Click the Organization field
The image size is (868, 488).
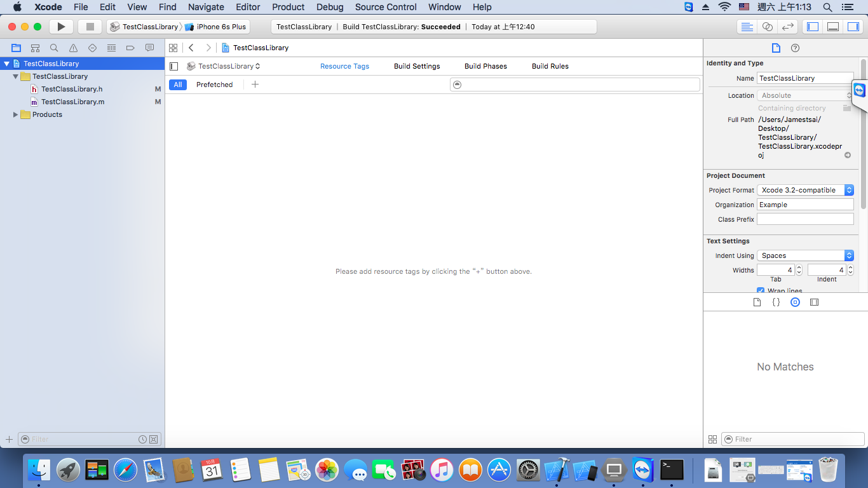click(805, 205)
